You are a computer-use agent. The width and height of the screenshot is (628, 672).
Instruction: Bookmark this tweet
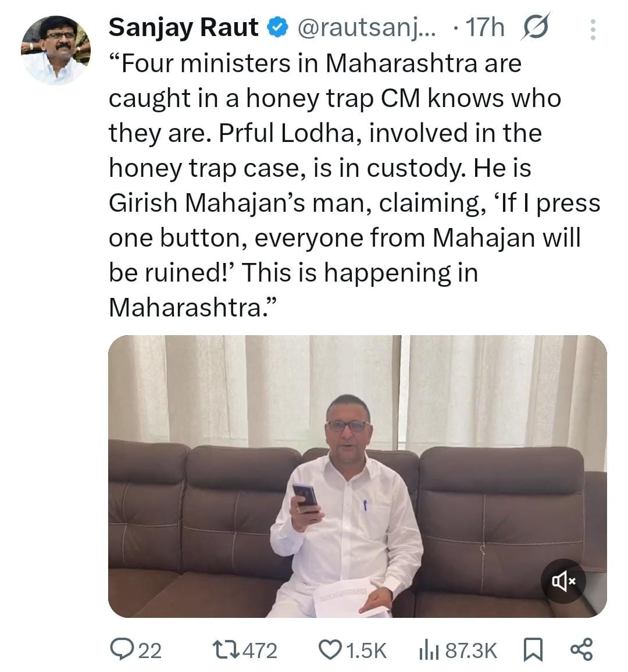click(533, 649)
